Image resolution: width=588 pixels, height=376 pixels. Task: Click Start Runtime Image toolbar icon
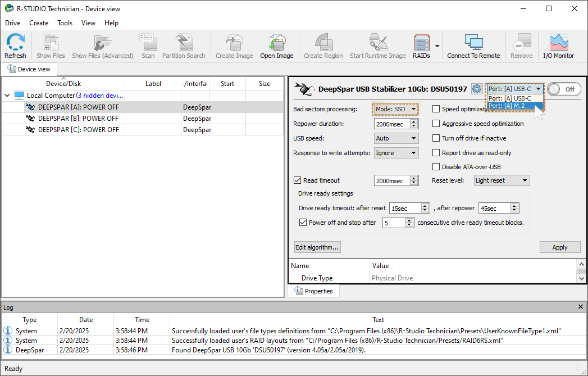pyautogui.click(x=378, y=42)
